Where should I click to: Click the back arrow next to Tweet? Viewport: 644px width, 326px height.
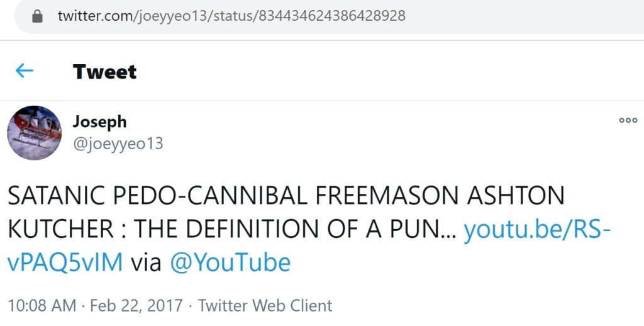(24, 70)
